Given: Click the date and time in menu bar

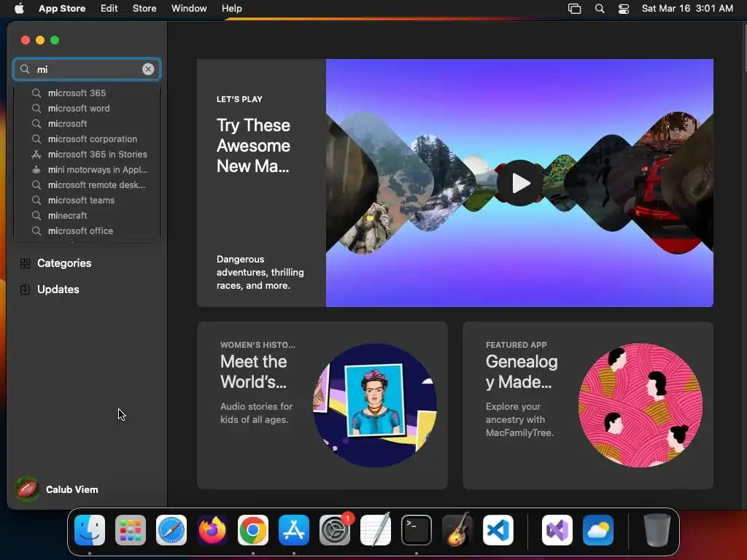Looking at the screenshot, I should (687, 8).
